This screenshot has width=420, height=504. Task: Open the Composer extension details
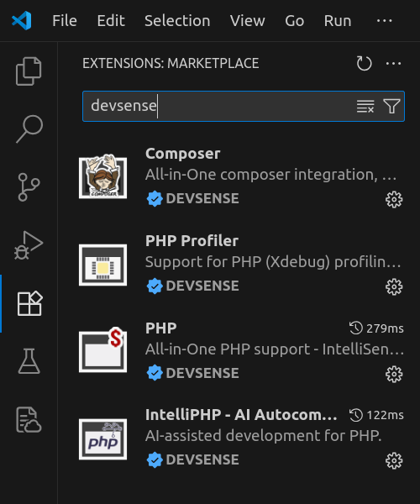click(239, 176)
